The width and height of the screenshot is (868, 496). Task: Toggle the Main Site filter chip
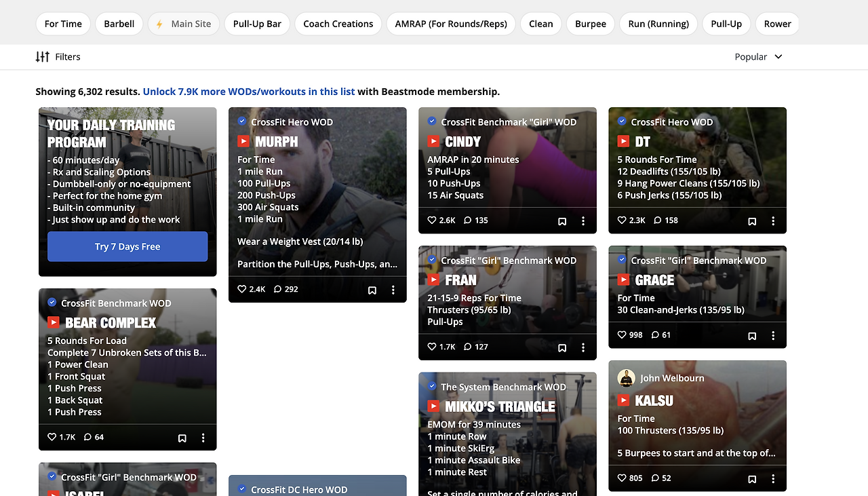click(x=184, y=24)
